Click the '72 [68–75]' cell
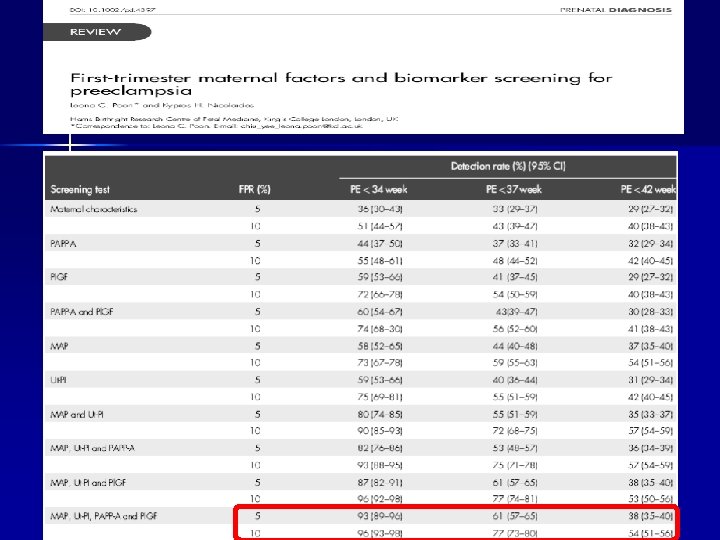 tap(515, 431)
